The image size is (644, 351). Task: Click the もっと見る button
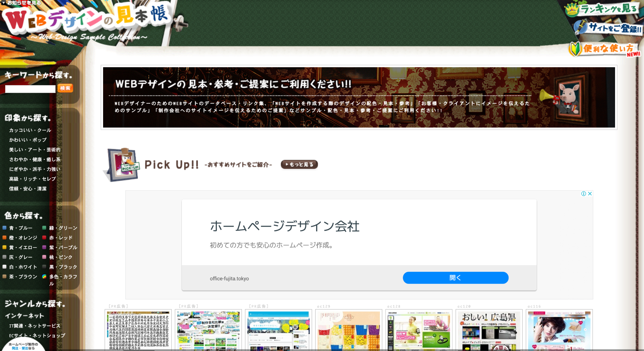tap(299, 164)
